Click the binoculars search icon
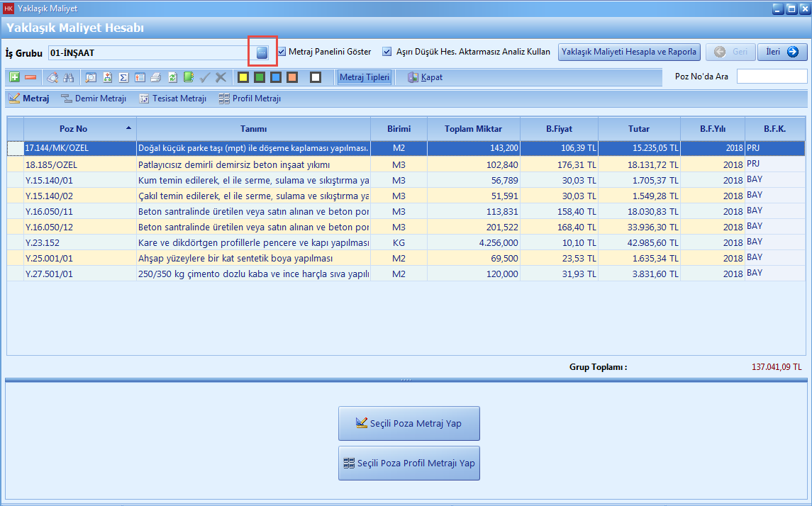This screenshot has height=506, width=812. point(69,77)
